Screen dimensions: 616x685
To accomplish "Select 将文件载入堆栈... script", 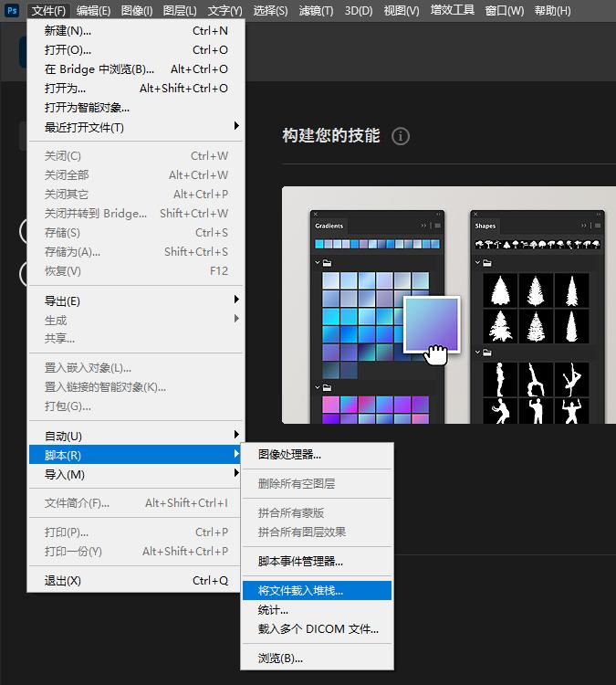I will (317, 591).
